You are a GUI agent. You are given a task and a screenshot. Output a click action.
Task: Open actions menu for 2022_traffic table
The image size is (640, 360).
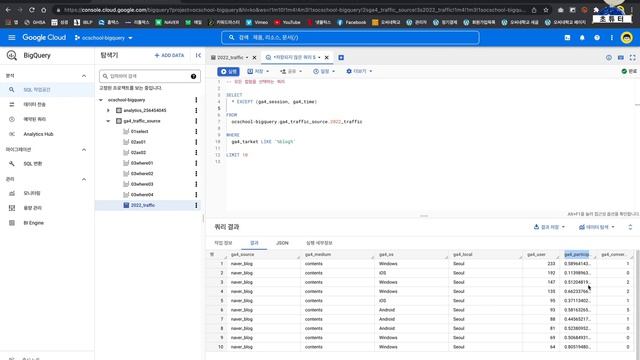pyautogui.click(x=196, y=205)
